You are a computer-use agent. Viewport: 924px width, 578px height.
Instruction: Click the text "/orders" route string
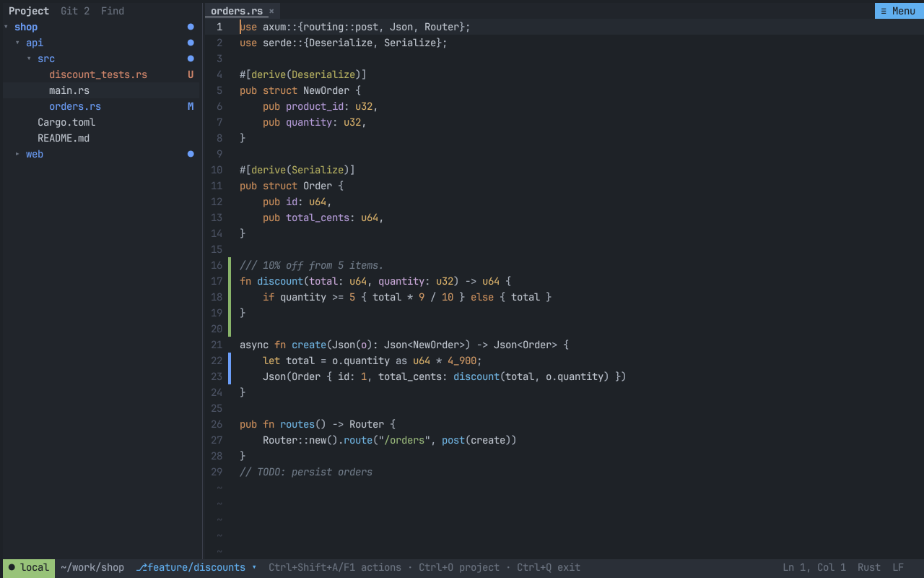[404, 440]
